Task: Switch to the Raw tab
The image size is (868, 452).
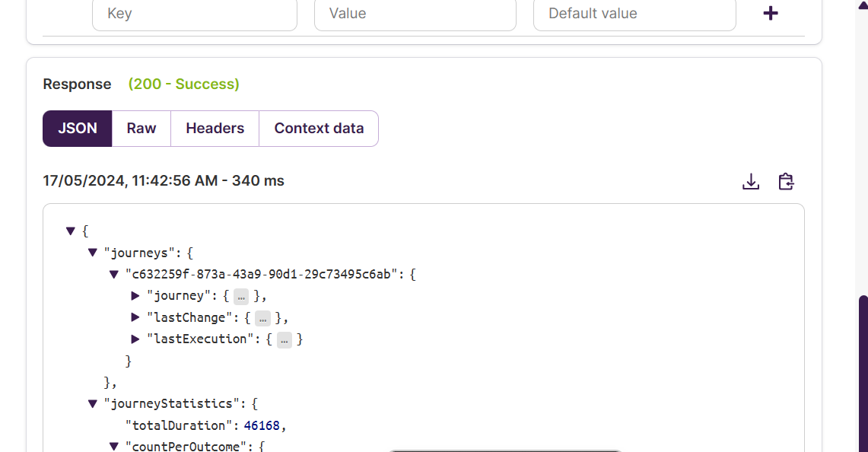Action: pyautogui.click(x=141, y=129)
